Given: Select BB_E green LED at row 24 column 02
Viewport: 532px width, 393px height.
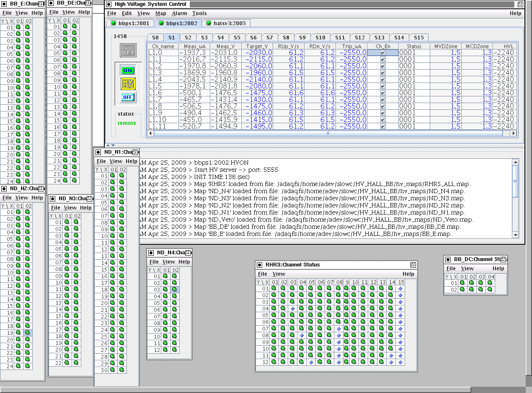Looking at the screenshot, I should click(x=28, y=181).
